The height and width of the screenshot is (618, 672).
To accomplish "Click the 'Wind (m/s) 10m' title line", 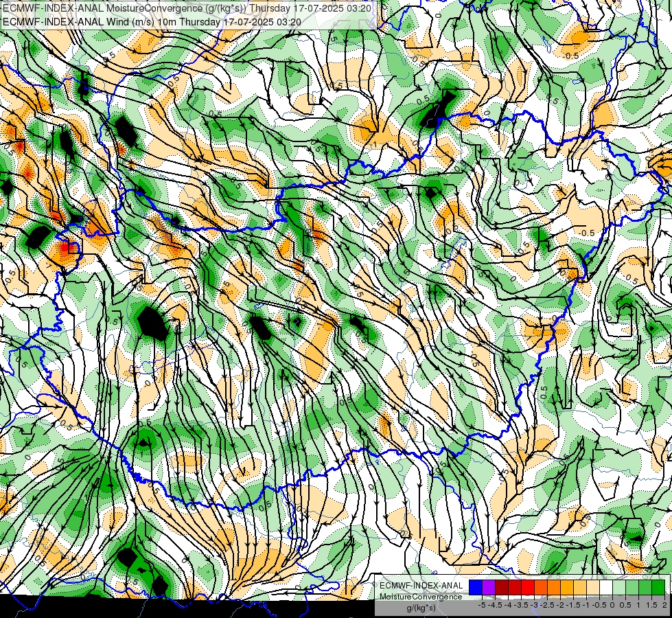I will click(x=152, y=22).
